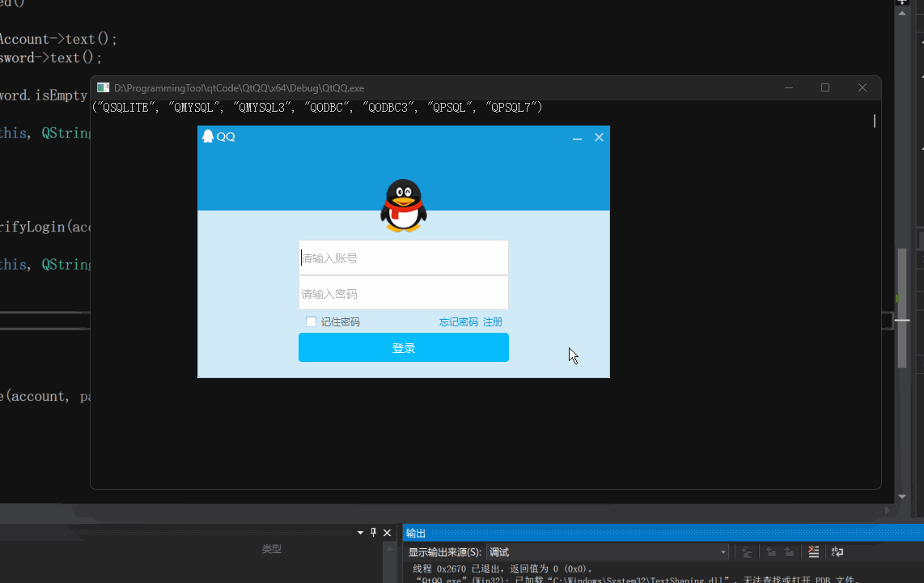The image size is (924, 583).
Task: Toggle auto-hide pin on bottom-left panel
Action: (373, 533)
